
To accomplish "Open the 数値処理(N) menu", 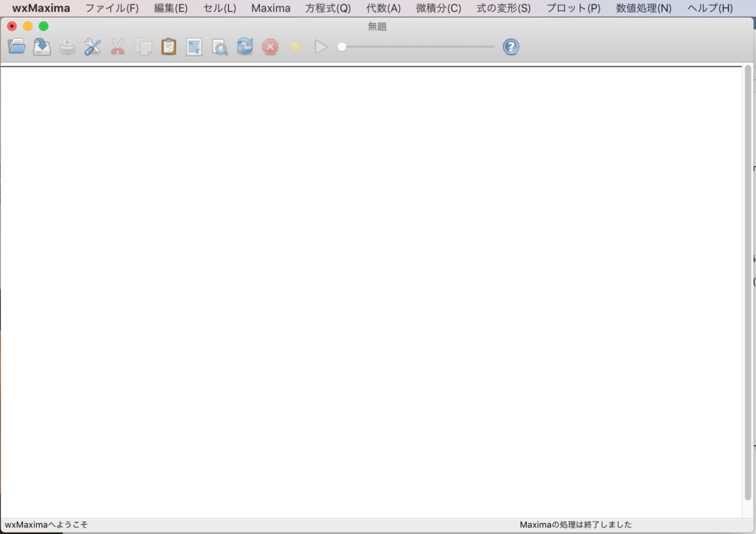I will 644,8.
